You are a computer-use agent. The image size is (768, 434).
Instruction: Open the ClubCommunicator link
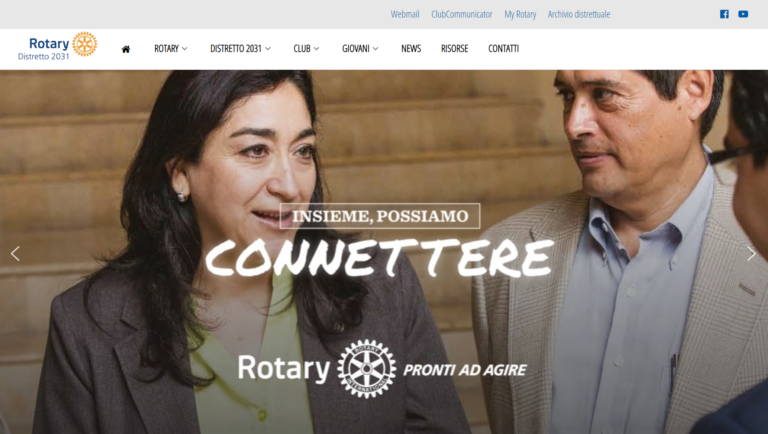[461, 14]
